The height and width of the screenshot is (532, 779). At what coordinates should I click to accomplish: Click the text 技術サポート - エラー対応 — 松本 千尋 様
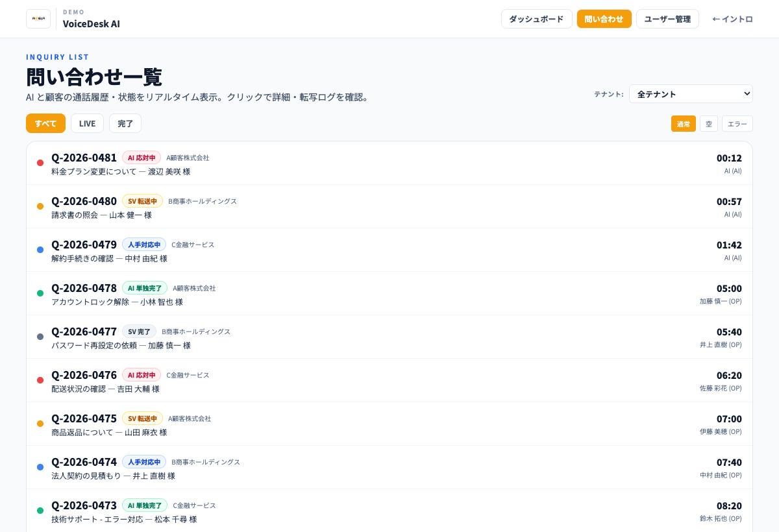tap(124, 520)
